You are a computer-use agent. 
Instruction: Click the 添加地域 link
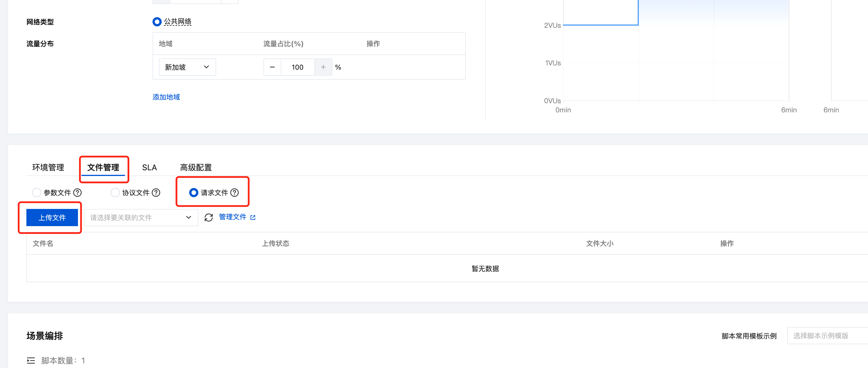[x=166, y=97]
